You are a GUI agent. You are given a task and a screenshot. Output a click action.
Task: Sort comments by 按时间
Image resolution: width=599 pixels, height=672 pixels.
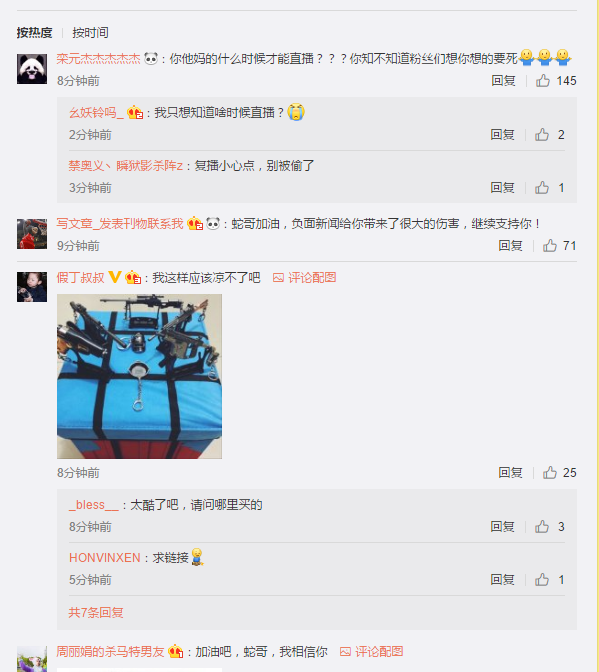pyautogui.click(x=90, y=33)
